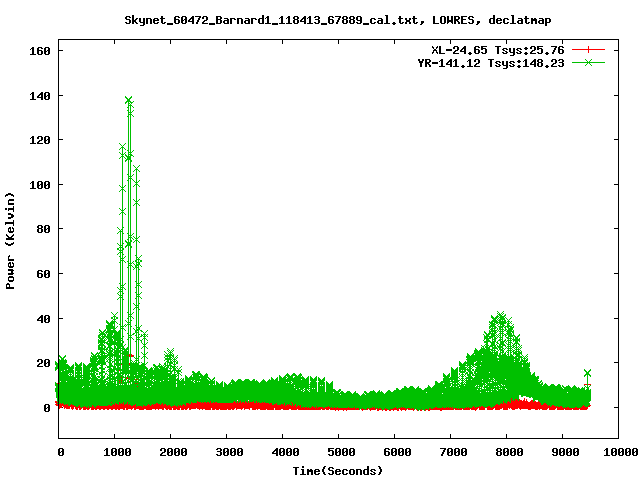Click the Time(Seconds) x-axis label
This screenshot has height=480, width=640.
point(338,471)
